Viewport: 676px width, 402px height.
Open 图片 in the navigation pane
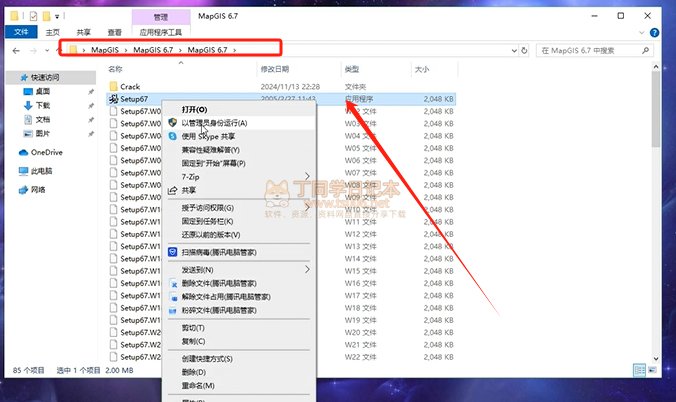[x=42, y=134]
